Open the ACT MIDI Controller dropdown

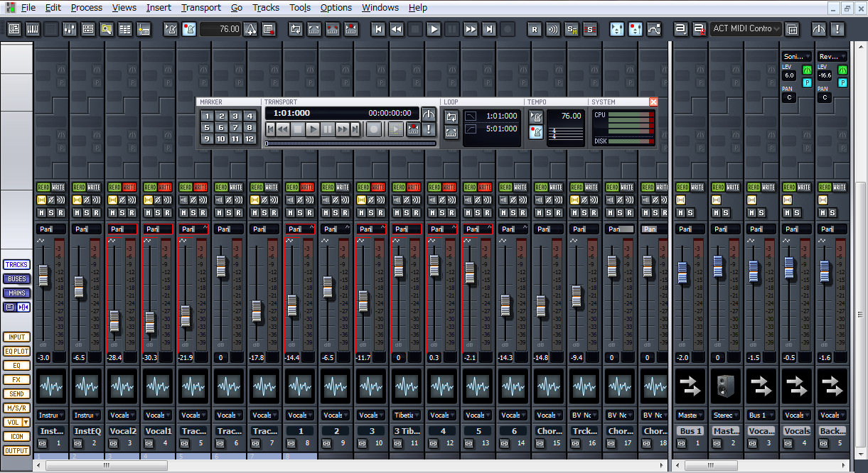pos(746,29)
